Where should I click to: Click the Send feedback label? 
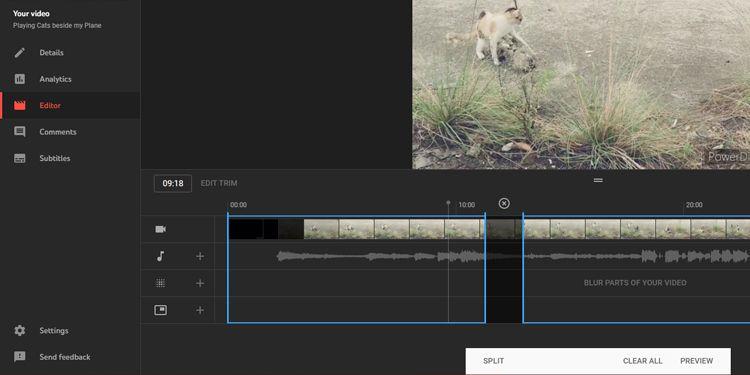pos(65,357)
